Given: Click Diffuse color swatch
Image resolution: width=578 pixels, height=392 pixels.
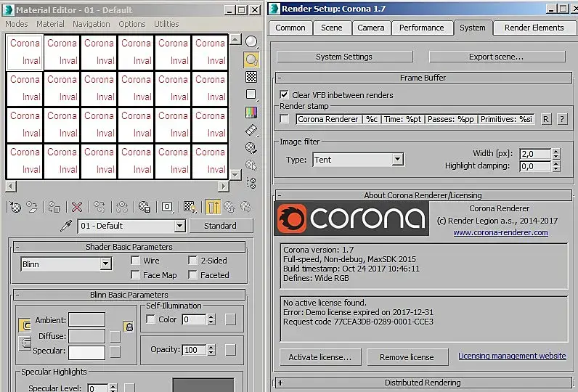Looking at the screenshot, I should (x=86, y=335).
